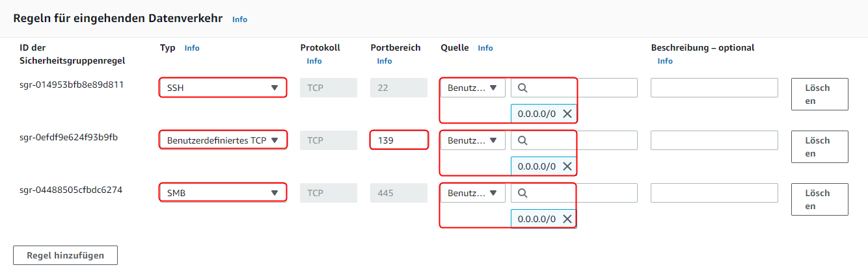Click Regel hinzufügen button

(x=65, y=255)
